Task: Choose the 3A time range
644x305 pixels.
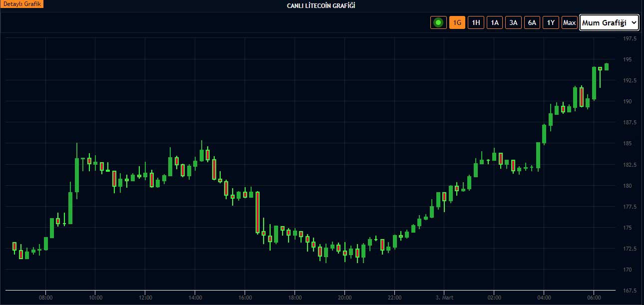Action: click(513, 22)
